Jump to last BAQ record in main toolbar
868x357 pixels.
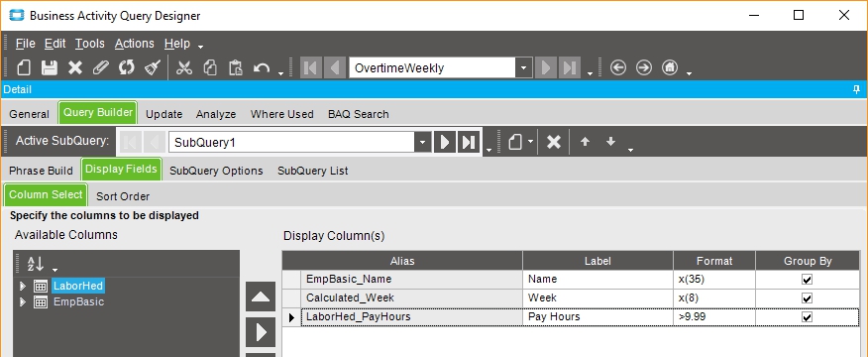point(569,67)
